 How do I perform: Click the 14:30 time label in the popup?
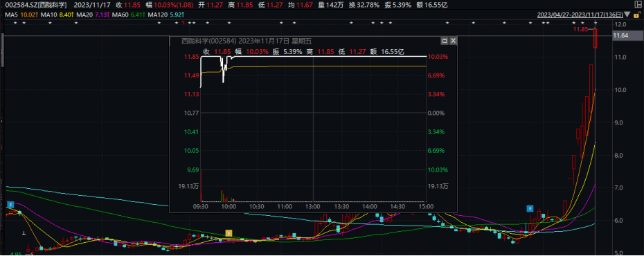click(398, 207)
